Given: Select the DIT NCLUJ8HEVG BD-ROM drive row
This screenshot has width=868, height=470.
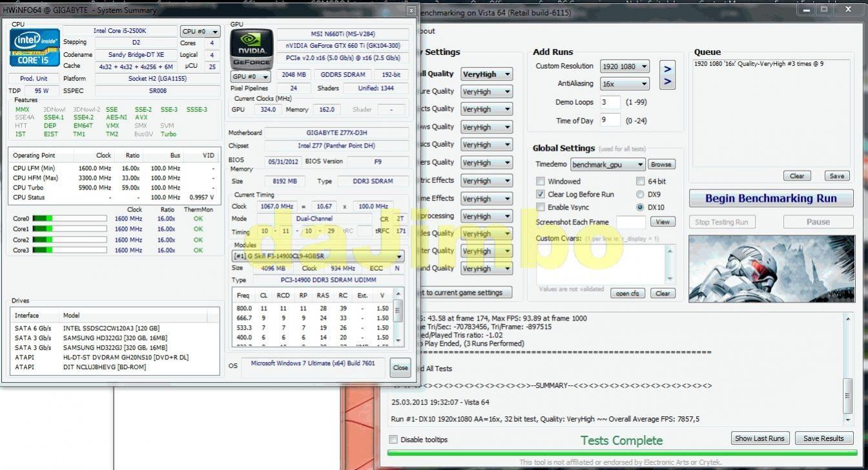Looking at the screenshot, I should [x=114, y=367].
